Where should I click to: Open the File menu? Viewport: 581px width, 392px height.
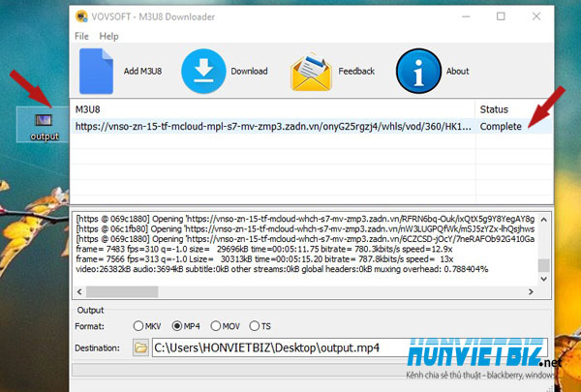(x=81, y=37)
